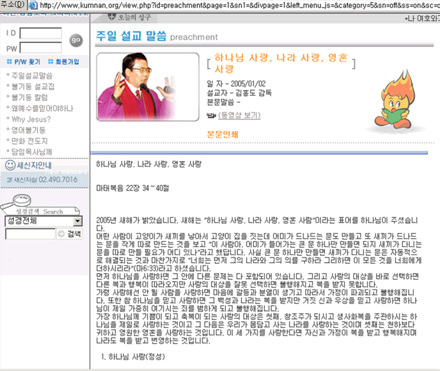Open 담임목사님께 menu item
Viewport: 440px width, 371px height.
(32, 152)
